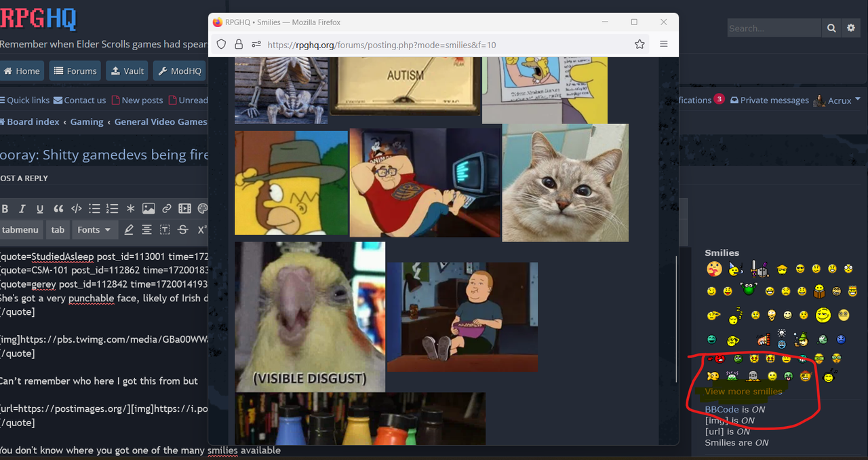Insert the green frog arms-up smiley
Screen dimensions: 868x460
(749, 290)
